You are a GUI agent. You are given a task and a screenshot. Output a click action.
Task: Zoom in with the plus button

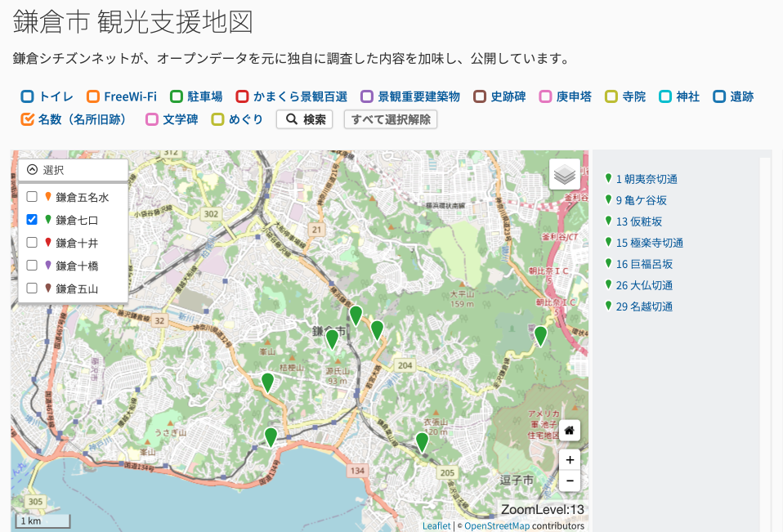(x=569, y=459)
